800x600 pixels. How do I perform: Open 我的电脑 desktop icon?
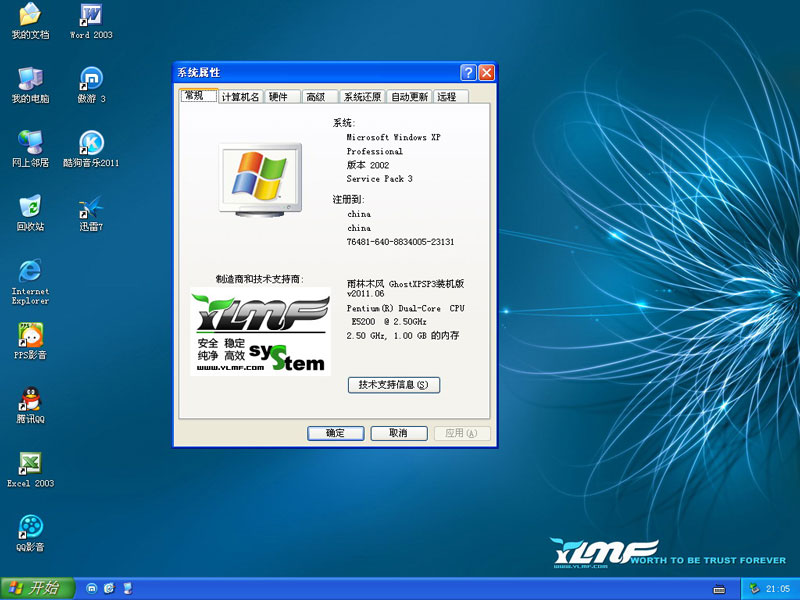click(x=30, y=79)
